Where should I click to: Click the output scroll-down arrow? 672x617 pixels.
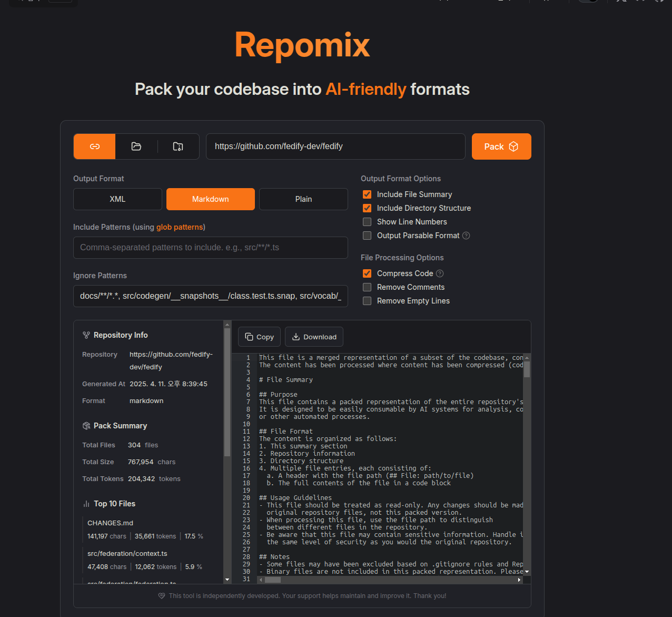click(x=527, y=572)
